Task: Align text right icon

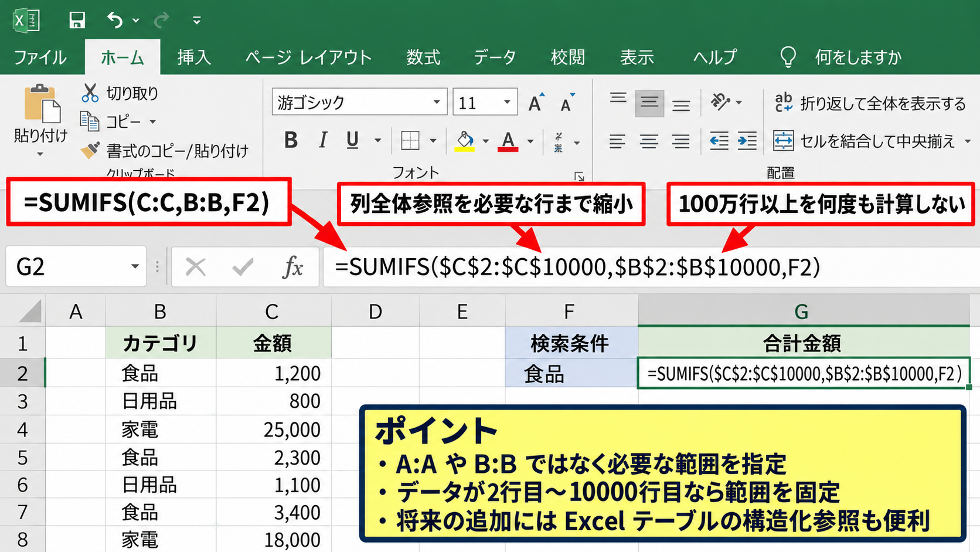Action: point(680,141)
